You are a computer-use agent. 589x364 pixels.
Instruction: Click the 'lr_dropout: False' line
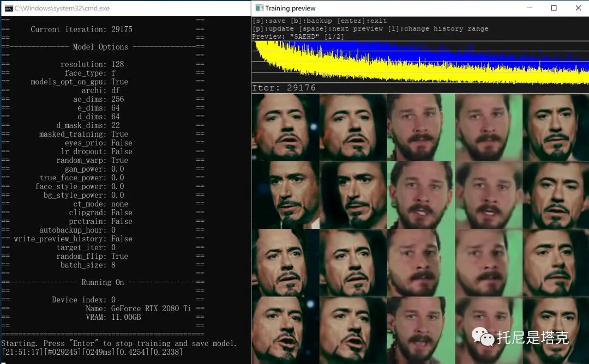[97, 151]
